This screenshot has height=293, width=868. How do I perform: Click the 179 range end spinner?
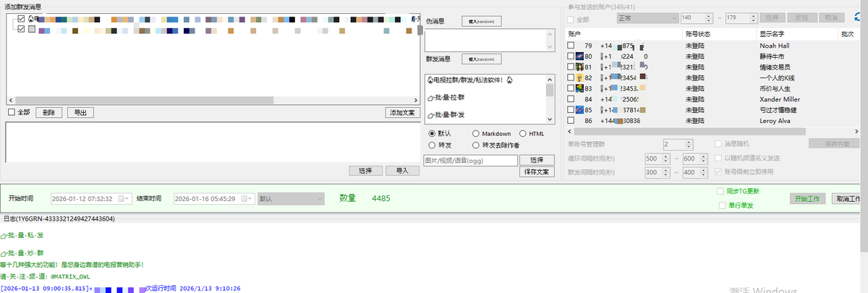tap(741, 17)
